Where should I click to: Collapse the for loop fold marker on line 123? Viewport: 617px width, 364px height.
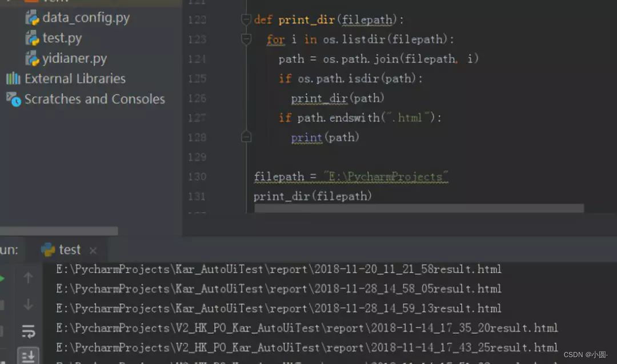coord(246,39)
